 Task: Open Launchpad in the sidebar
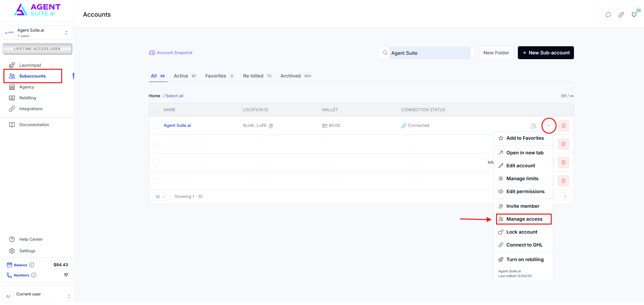(30, 65)
